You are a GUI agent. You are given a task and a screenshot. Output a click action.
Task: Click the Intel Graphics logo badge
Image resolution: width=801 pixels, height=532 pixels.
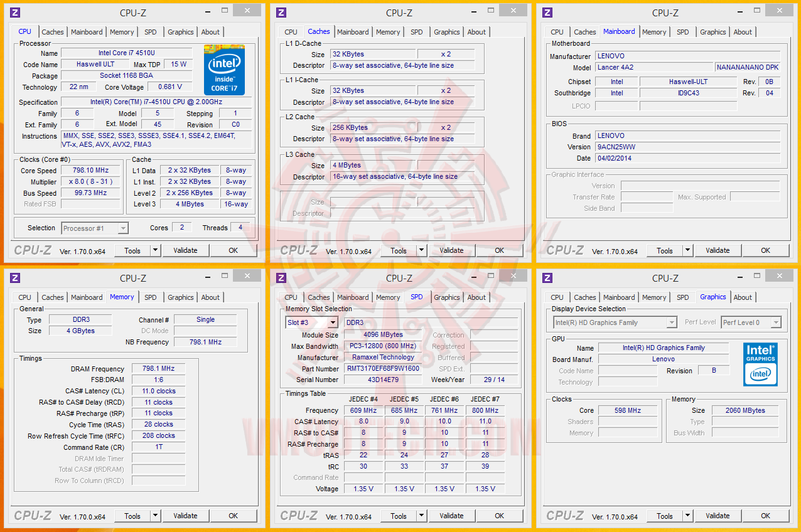(x=761, y=364)
